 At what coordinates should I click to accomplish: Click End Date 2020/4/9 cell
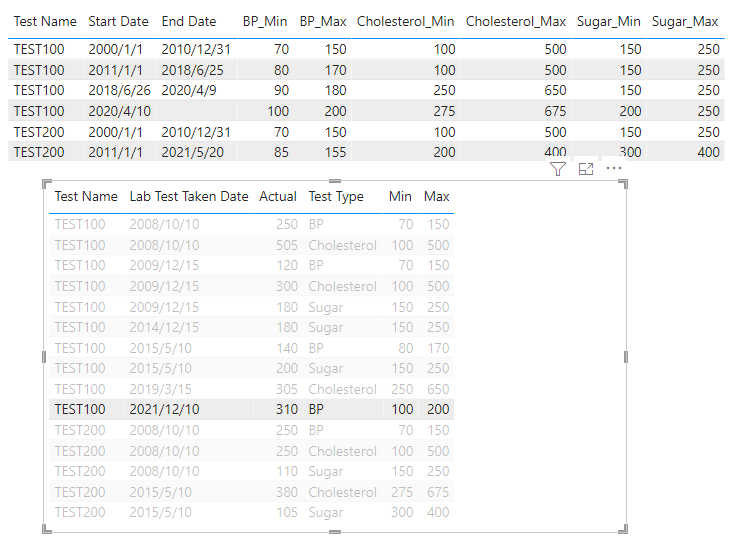tap(188, 90)
